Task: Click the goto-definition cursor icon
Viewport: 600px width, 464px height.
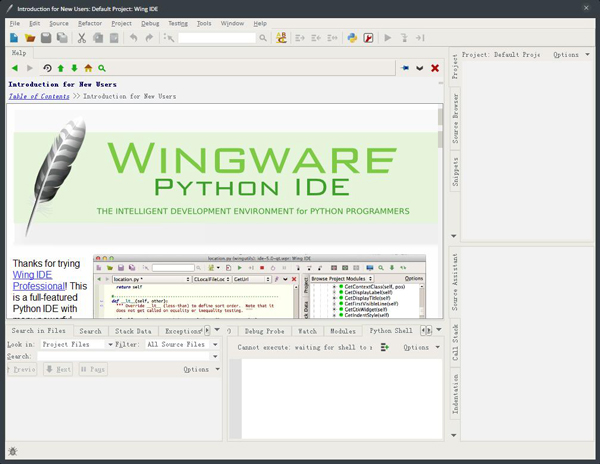Action: (169, 38)
